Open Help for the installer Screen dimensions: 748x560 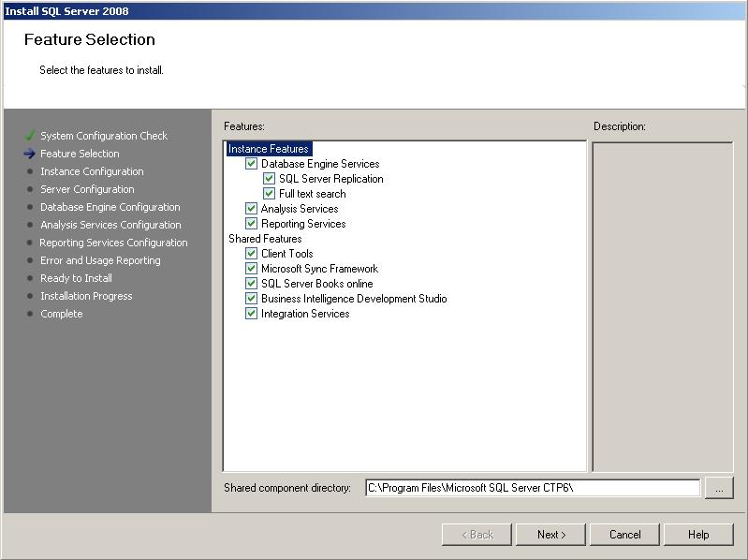click(x=698, y=535)
